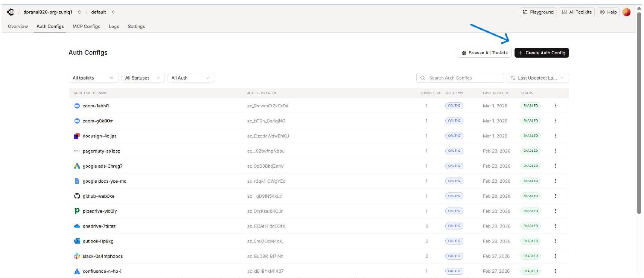Image resolution: width=644 pixels, height=278 pixels.
Task: Open the three-dot menu for confluence-n-hb-i
Action: [556, 271]
